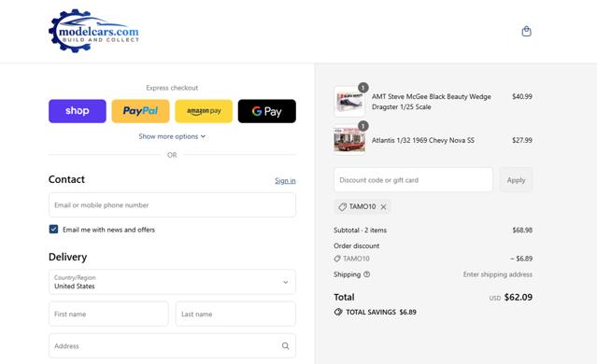Choose Google Pay express checkout
Viewport: 597px width, 364px height.
coord(267,111)
